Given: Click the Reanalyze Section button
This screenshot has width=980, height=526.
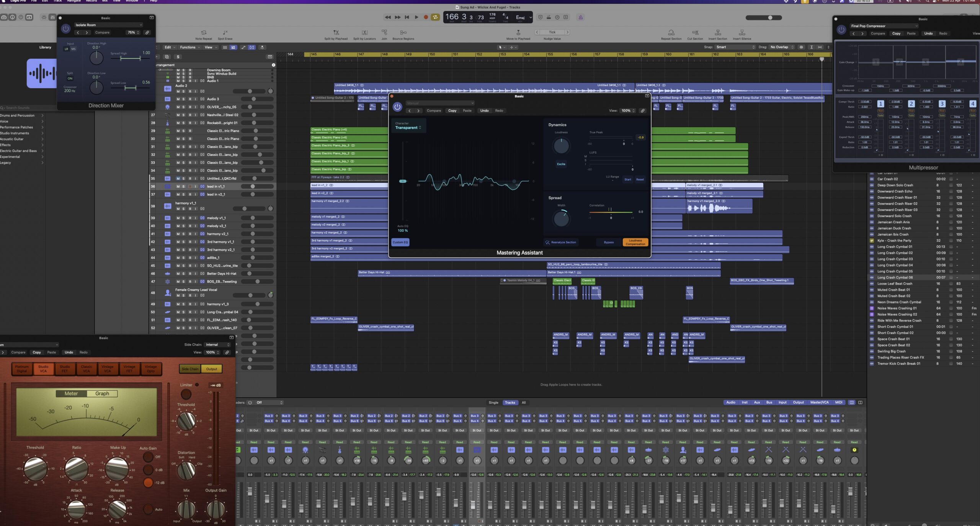Looking at the screenshot, I should 561,242.
